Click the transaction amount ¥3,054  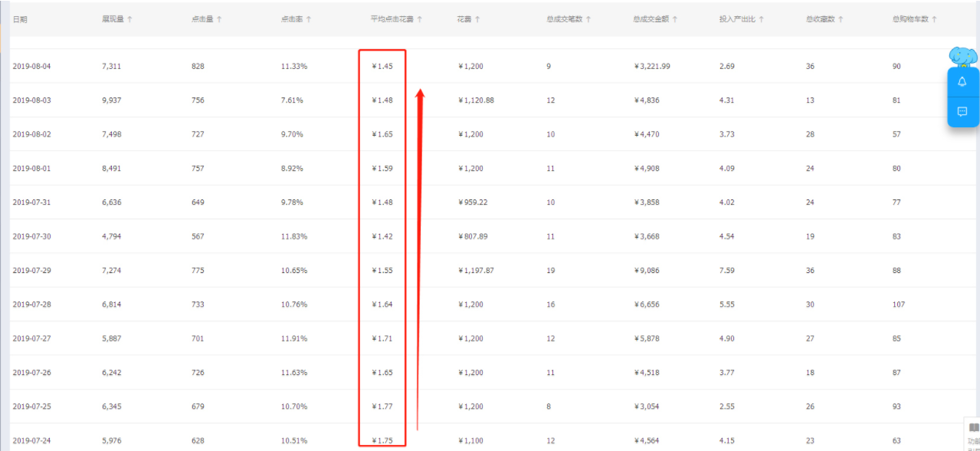(x=647, y=407)
